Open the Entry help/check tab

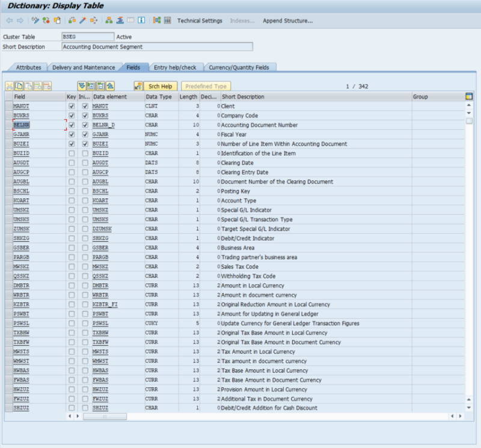point(174,67)
